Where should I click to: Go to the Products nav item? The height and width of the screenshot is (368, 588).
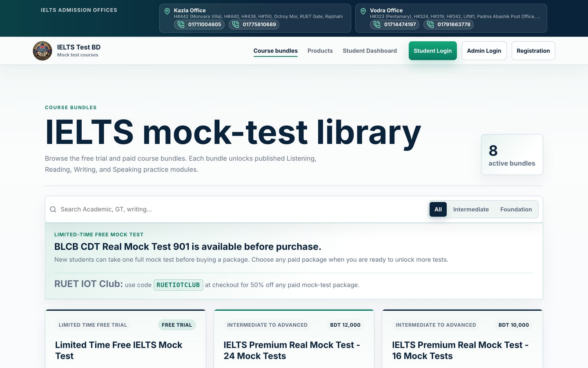pyautogui.click(x=320, y=51)
